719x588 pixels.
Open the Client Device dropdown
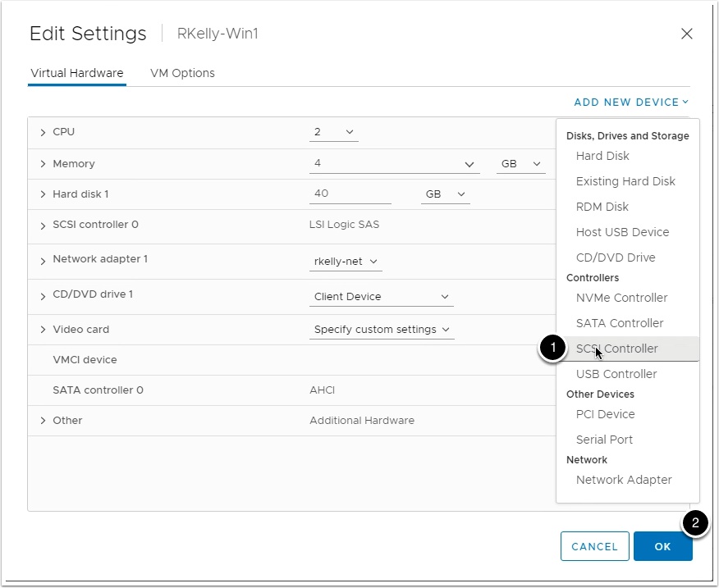[x=382, y=297]
